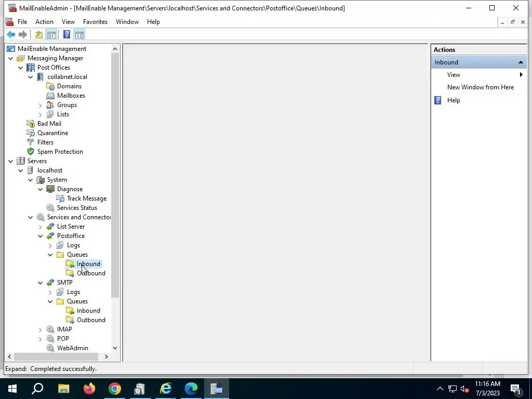The height and width of the screenshot is (399, 532).
Task: Collapse the Services and Connectors node
Action: 31,217
